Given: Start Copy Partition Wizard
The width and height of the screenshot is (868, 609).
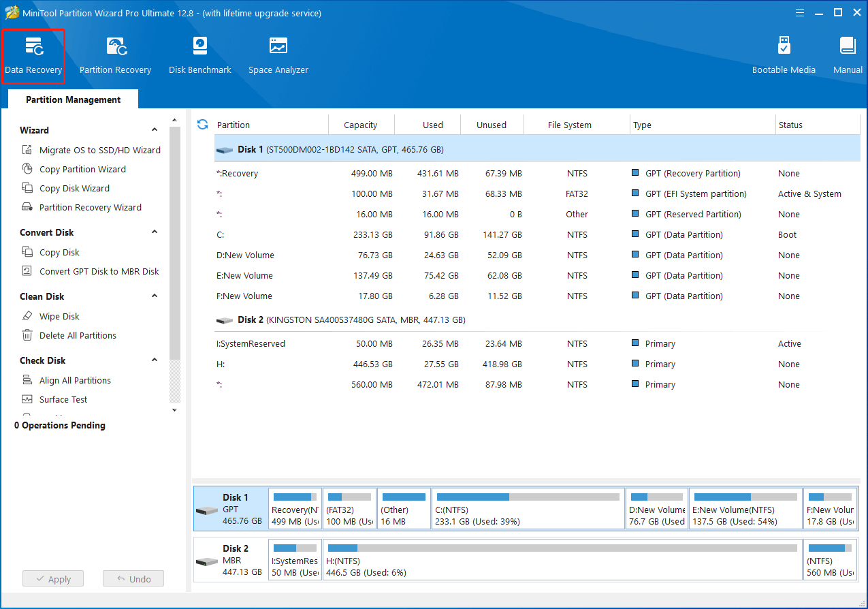Looking at the screenshot, I should pyautogui.click(x=74, y=169).
